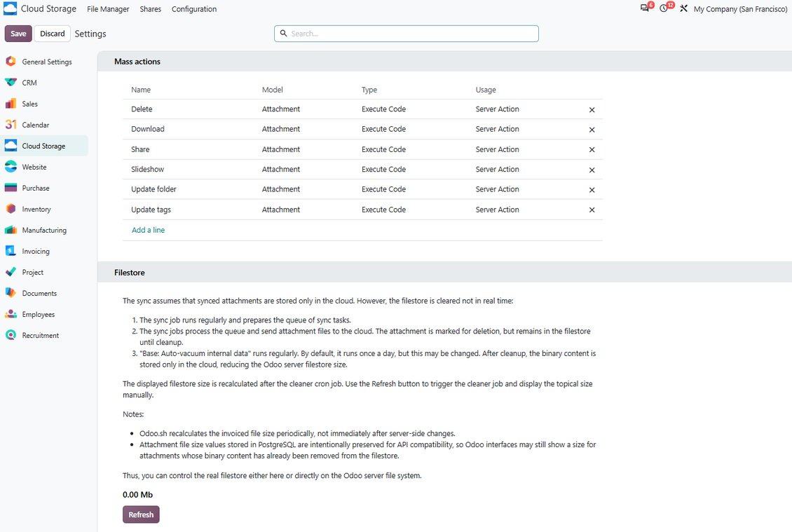Open the messages conversation icon
The height and width of the screenshot is (532, 792).
pyautogui.click(x=645, y=8)
